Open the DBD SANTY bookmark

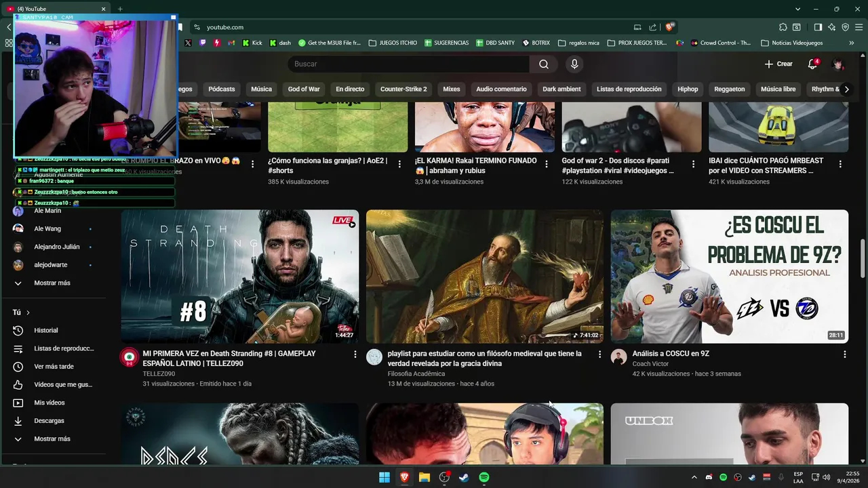point(495,43)
